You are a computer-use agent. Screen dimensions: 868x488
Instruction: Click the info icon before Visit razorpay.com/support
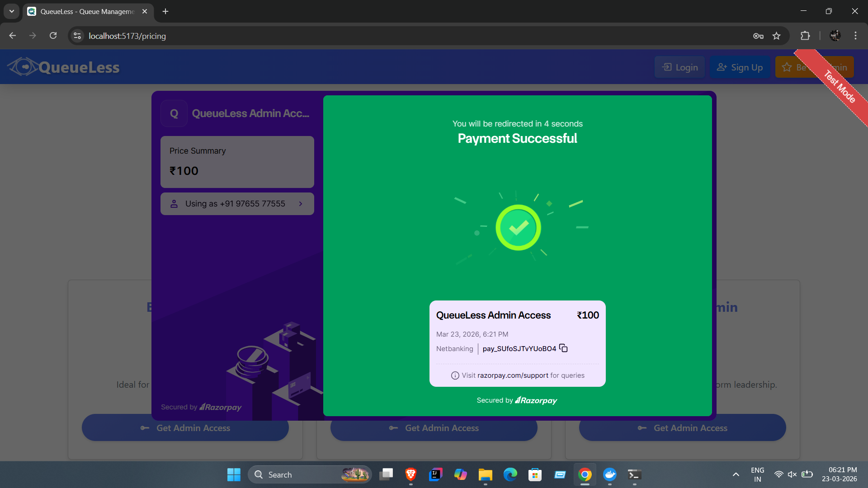pos(455,375)
